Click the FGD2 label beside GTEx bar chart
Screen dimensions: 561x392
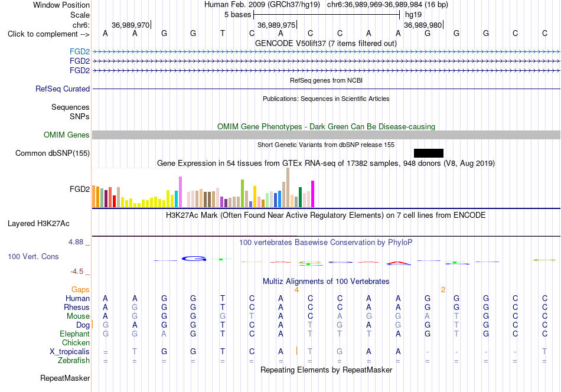click(80, 189)
